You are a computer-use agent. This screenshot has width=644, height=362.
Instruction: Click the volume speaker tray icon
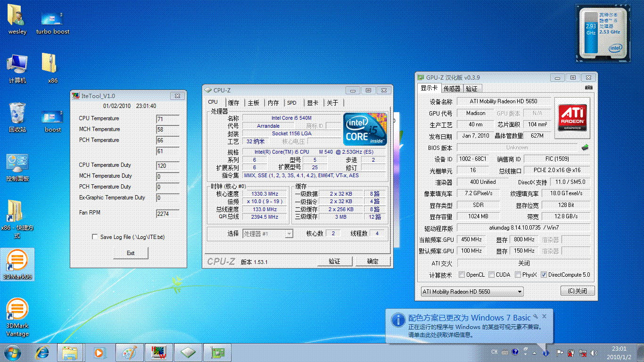(x=594, y=352)
